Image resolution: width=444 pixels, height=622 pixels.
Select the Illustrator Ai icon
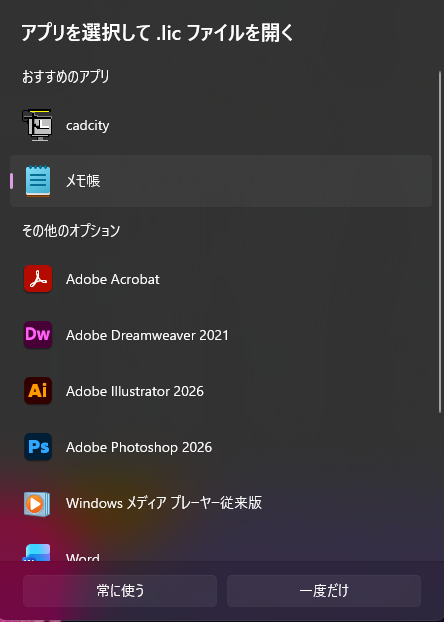[x=38, y=391]
